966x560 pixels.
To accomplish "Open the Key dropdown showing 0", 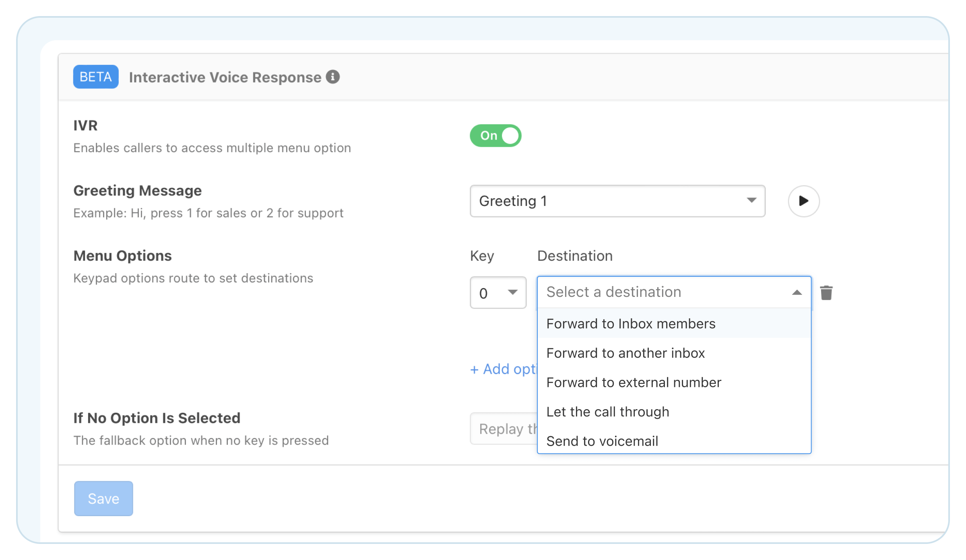I will click(498, 293).
